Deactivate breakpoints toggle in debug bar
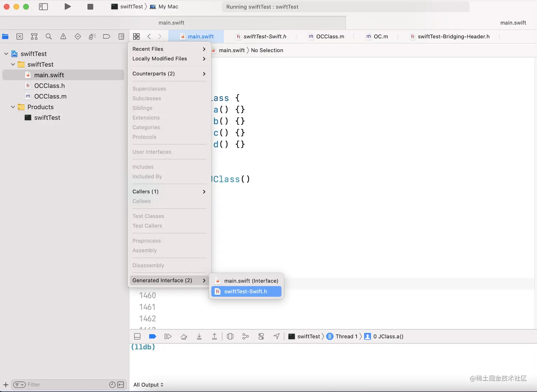Image resolution: width=537 pixels, height=392 pixels. (x=152, y=336)
